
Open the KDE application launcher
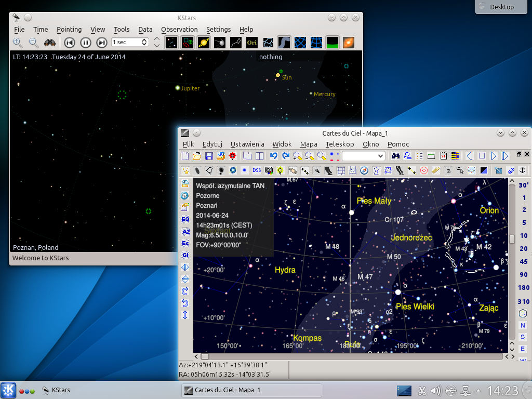[x=8, y=391]
